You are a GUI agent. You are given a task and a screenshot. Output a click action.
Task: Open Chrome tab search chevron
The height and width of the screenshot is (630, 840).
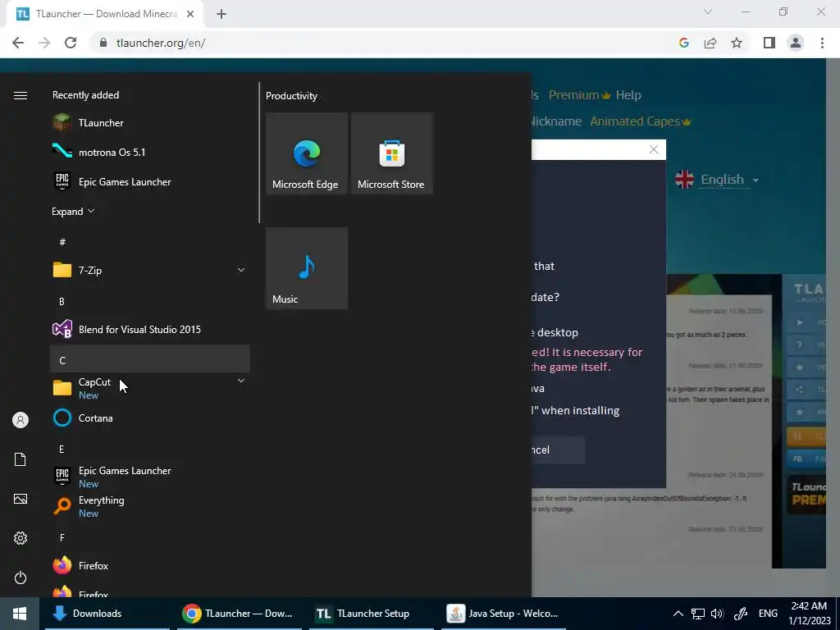click(x=708, y=11)
